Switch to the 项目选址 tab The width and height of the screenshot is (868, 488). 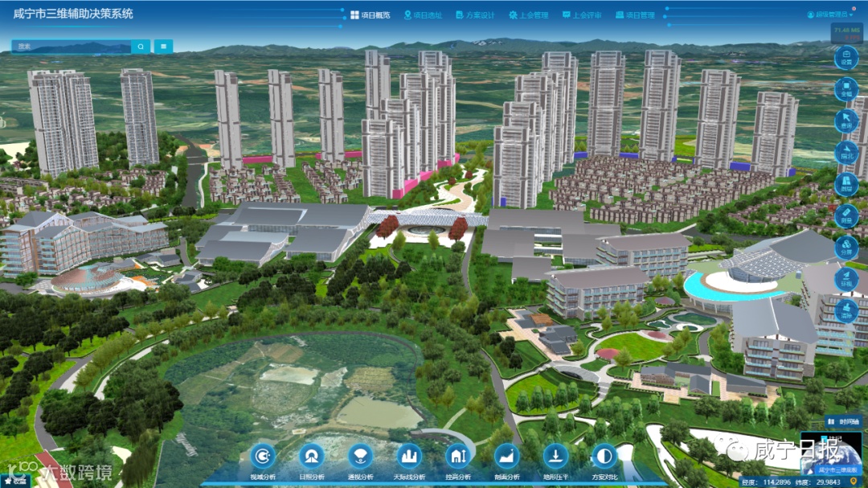pyautogui.click(x=423, y=15)
